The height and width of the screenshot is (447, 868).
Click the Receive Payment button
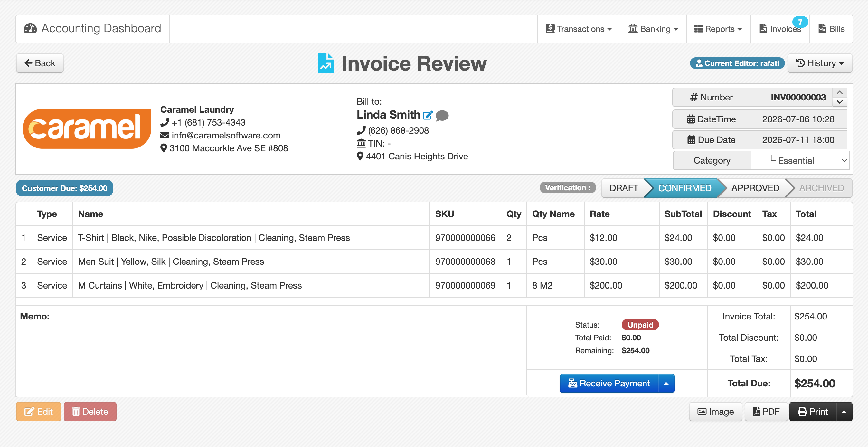[609, 383]
